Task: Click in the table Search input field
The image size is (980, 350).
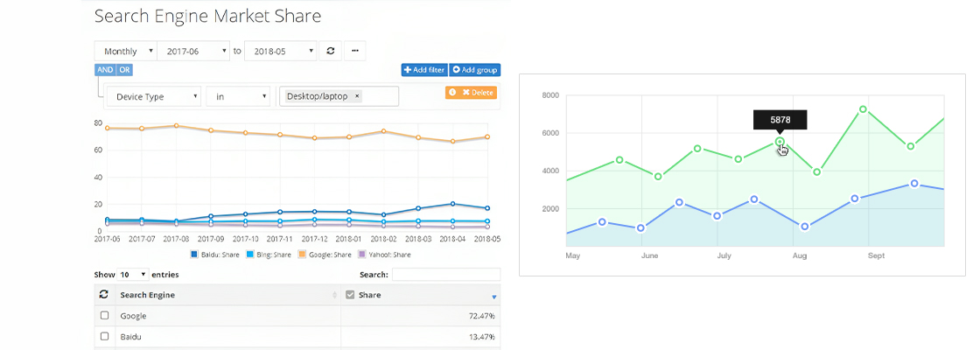Action: [x=446, y=275]
